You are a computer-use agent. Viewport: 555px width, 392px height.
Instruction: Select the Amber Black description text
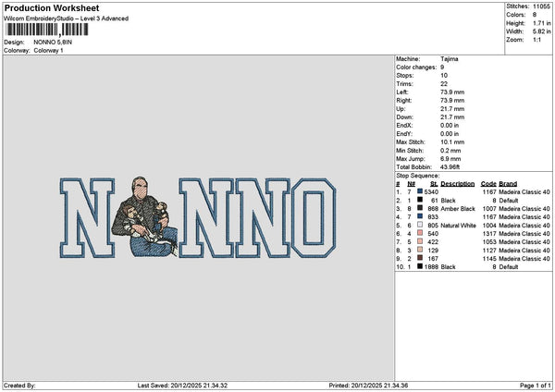(458, 209)
